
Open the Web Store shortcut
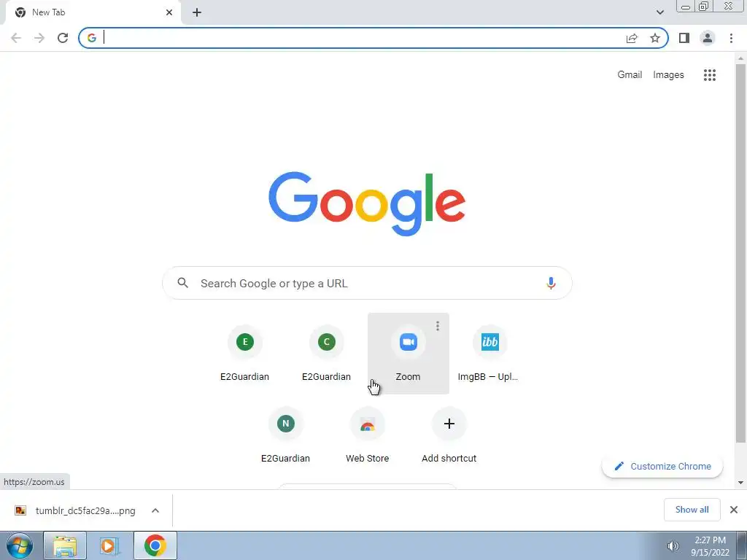pos(368,435)
